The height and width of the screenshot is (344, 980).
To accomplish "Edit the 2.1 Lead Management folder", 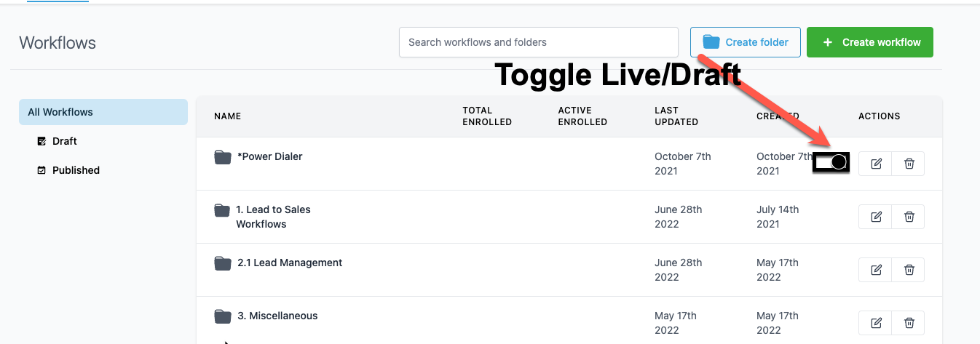I will pos(877,270).
